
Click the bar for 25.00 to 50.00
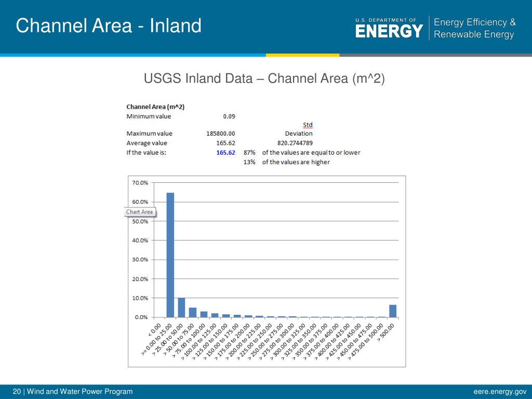(181, 308)
